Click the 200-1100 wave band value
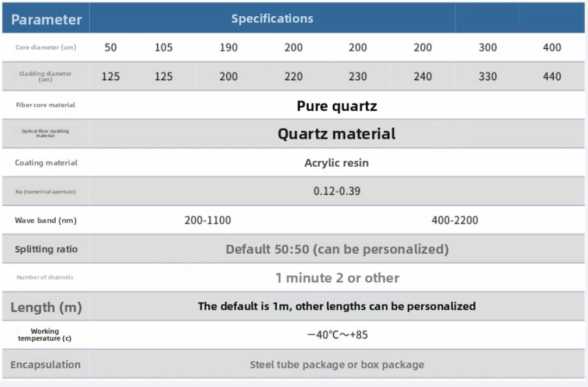 pyautogui.click(x=208, y=220)
